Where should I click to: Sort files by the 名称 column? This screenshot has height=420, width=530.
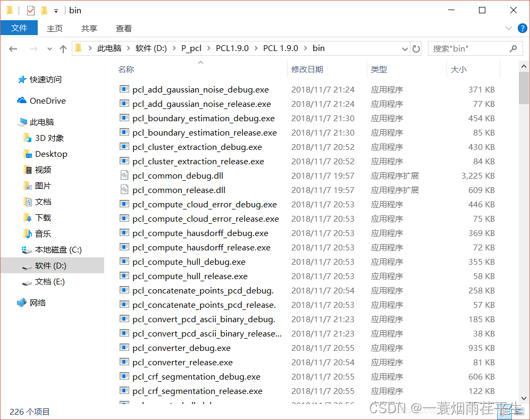(126, 69)
